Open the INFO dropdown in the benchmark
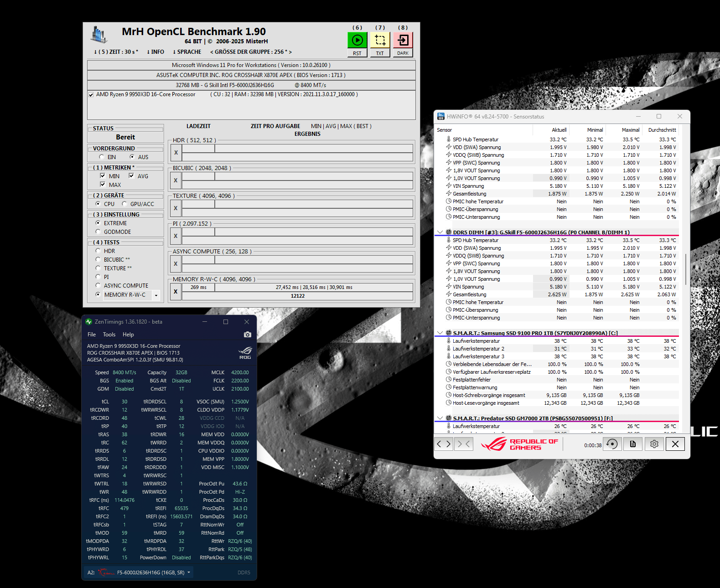This screenshot has height=588, width=720. pyautogui.click(x=155, y=52)
